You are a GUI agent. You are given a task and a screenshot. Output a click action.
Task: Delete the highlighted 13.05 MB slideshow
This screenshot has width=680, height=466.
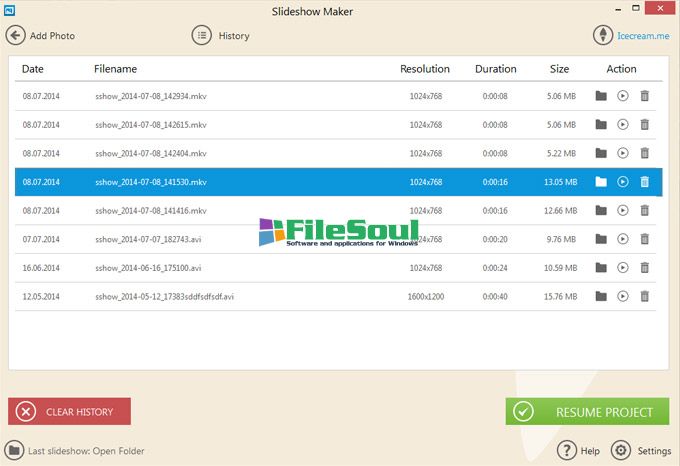[645, 182]
